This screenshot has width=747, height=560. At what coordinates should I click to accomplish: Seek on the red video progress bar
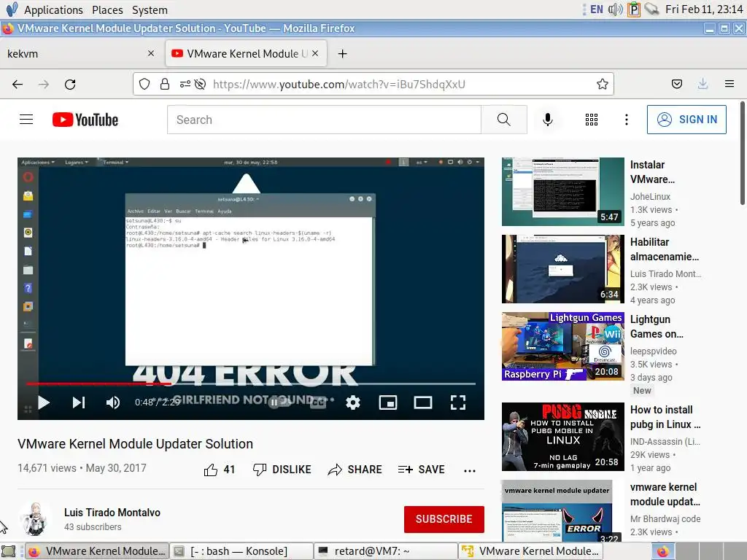(251, 384)
